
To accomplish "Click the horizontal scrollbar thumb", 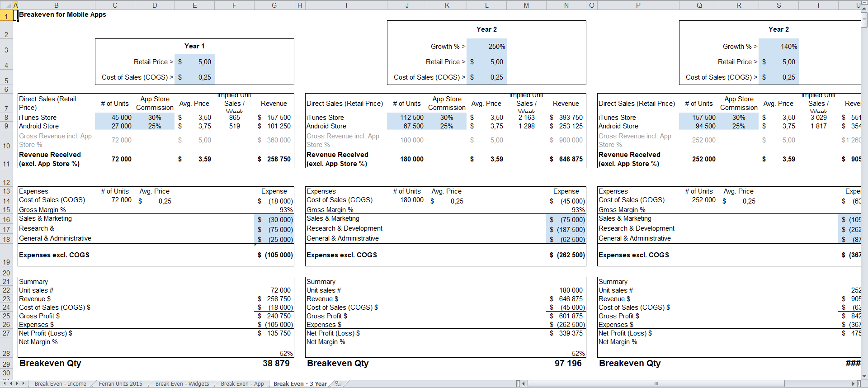I will pos(656,383).
